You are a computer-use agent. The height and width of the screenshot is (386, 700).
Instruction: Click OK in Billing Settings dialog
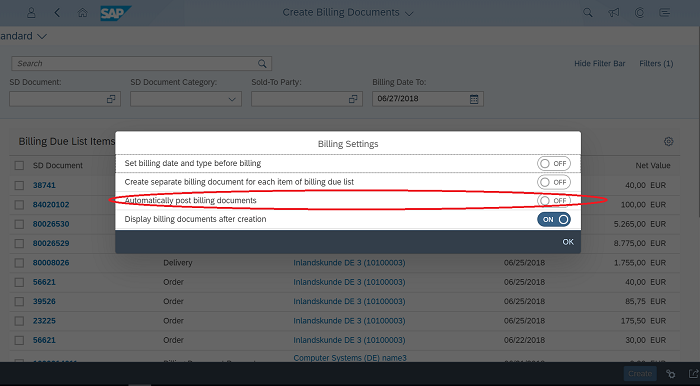(568, 242)
